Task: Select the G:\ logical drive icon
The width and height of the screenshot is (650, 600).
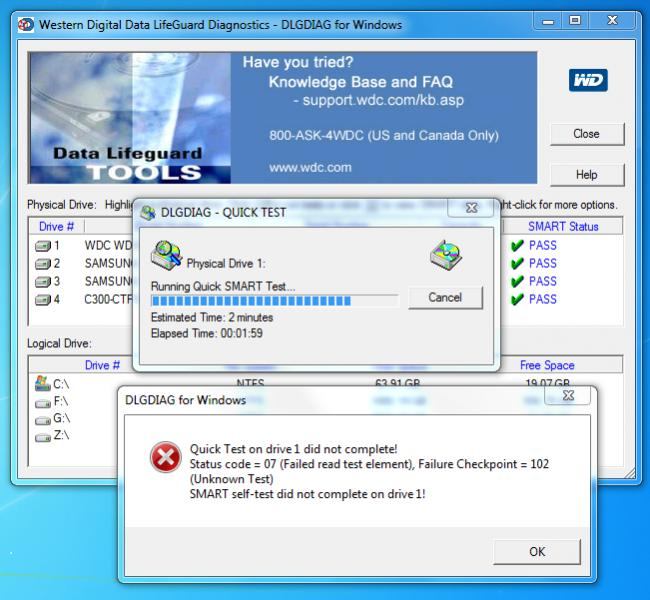Action: click(43, 420)
